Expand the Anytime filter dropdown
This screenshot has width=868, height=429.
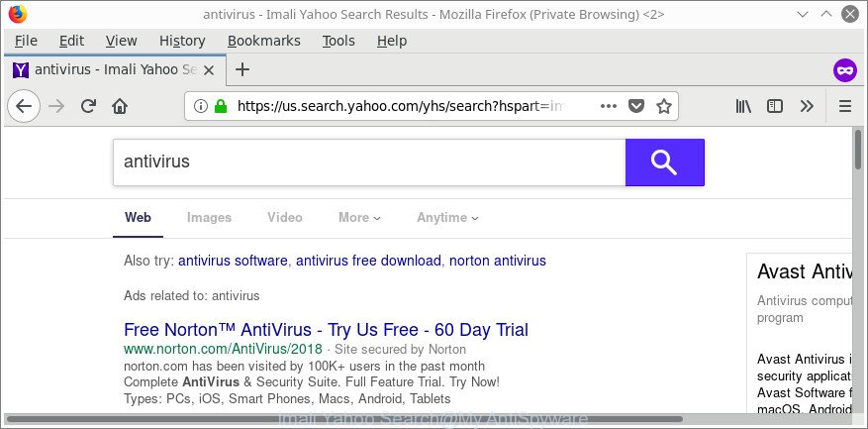pos(447,217)
